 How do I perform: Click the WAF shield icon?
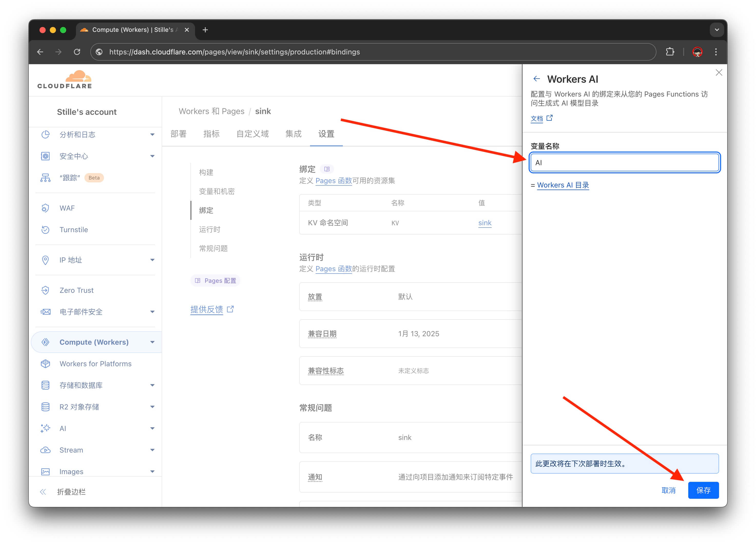pos(45,208)
